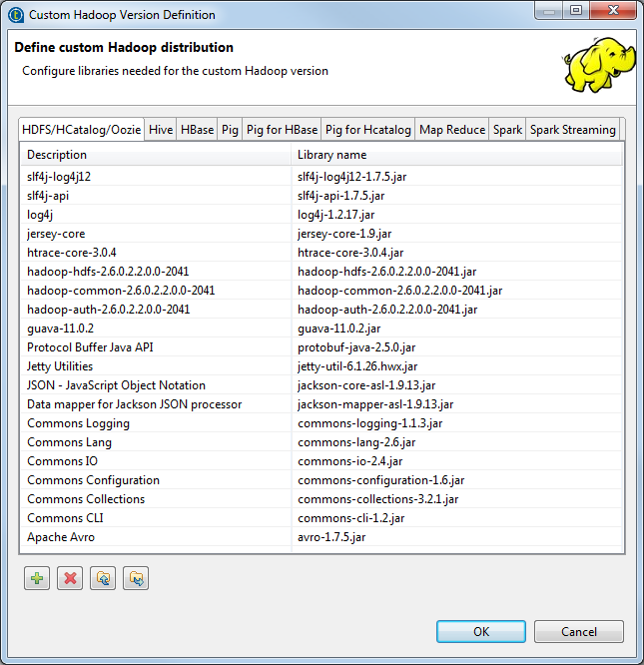Select hadoop-auth-2.6.0.2.2.0.0-2041 description row
This screenshot has width=644, height=665.
pos(109,310)
